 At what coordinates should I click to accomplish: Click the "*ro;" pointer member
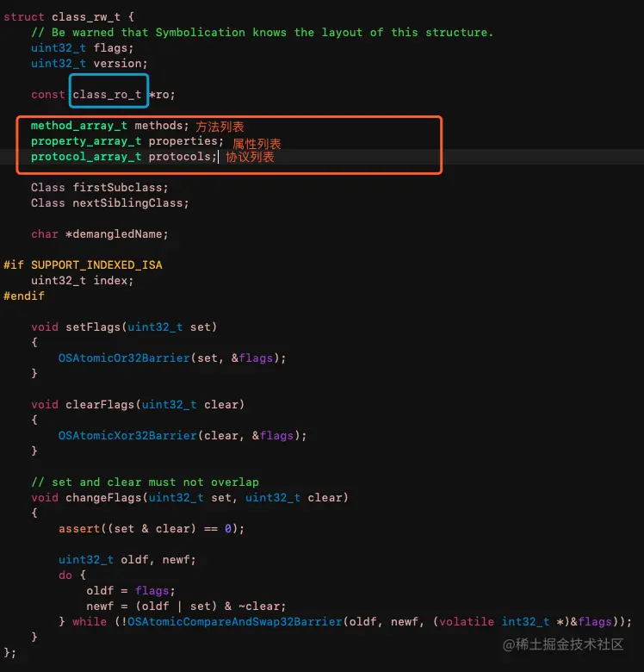pos(162,94)
